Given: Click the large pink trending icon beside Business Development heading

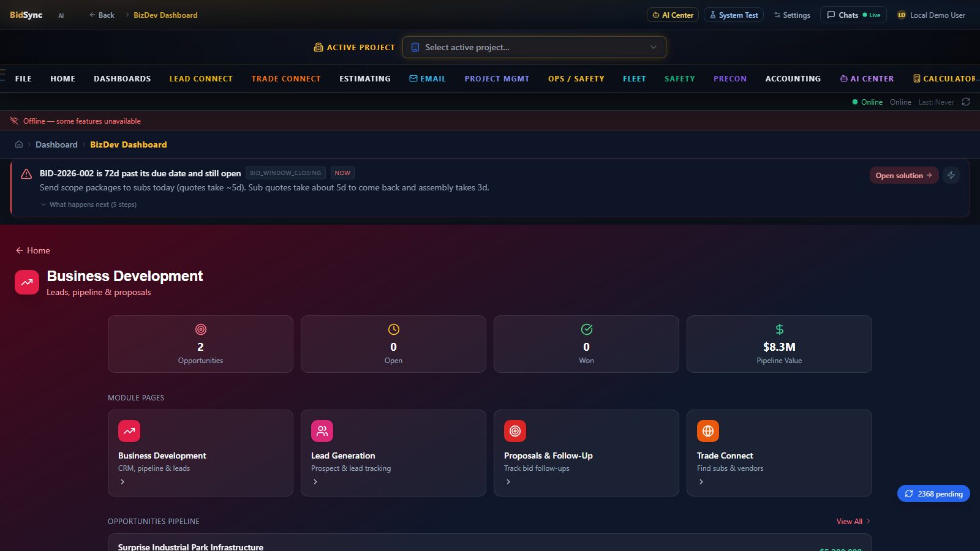Looking at the screenshot, I should (27, 283).
